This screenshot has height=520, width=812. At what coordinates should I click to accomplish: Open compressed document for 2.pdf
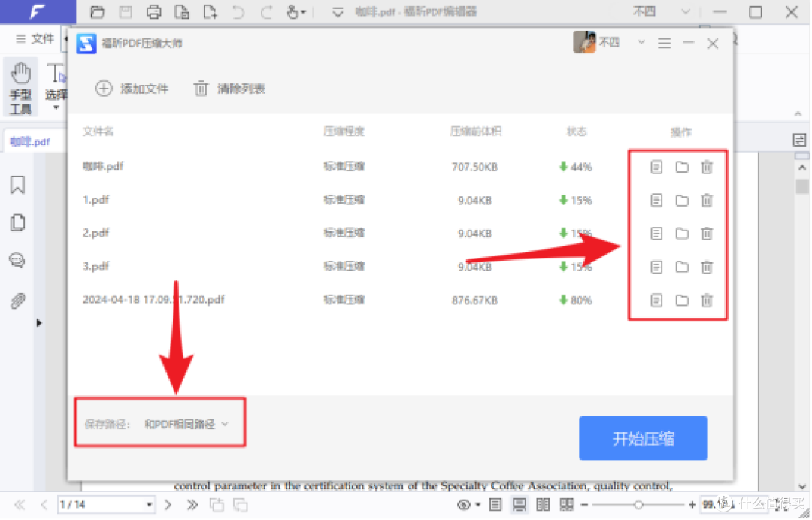pyautogui.click(x=656, y=234)
